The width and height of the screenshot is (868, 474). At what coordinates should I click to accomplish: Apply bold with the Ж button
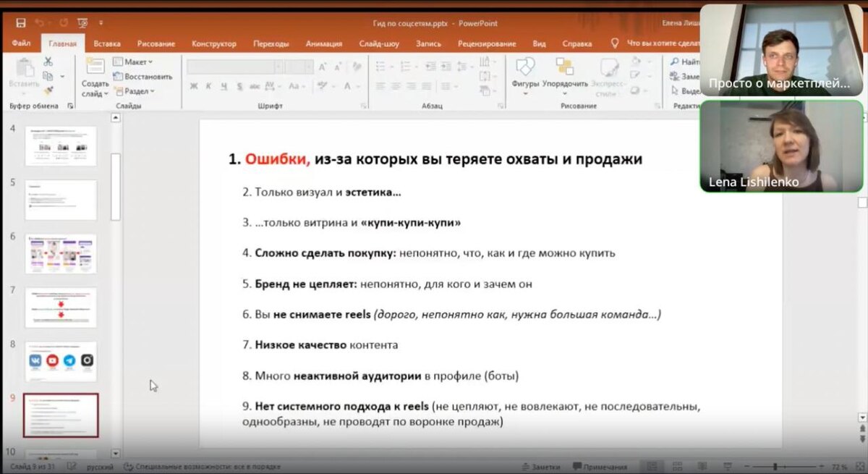point(193,86)
